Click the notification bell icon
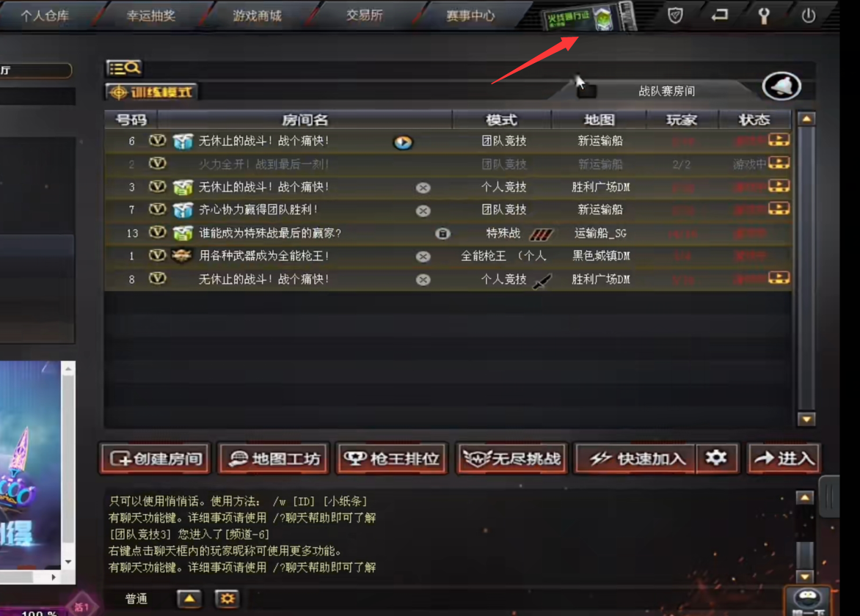The width and height of the screenshot is (860, 616). pyautogui.click(x=781, y=86)
